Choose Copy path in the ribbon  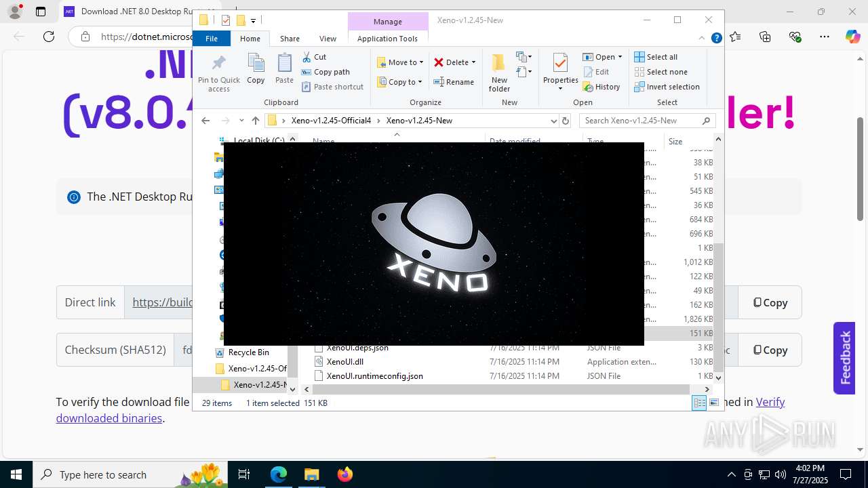click(325, 72)
